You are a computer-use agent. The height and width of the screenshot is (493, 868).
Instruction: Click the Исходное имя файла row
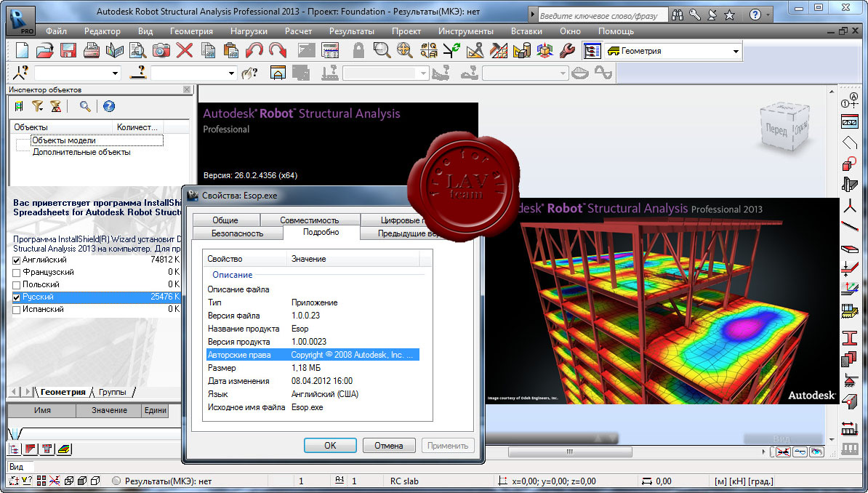(313, 407)
